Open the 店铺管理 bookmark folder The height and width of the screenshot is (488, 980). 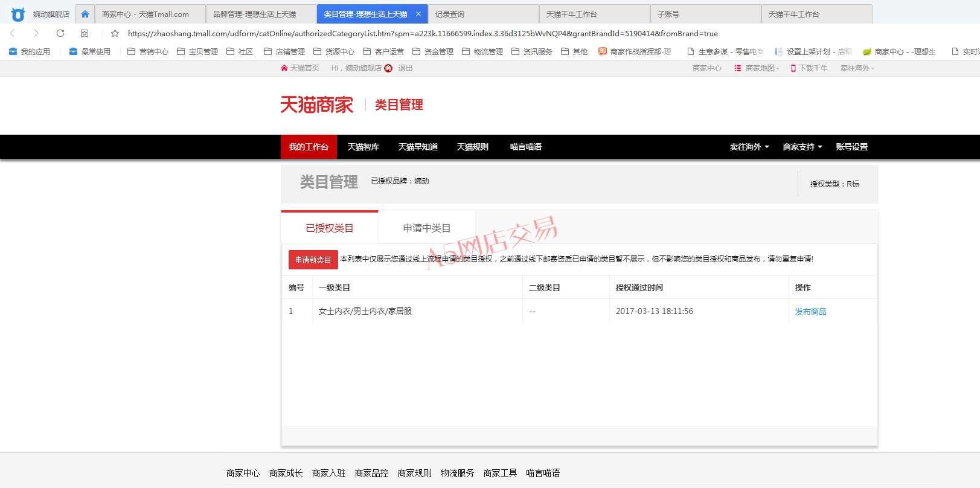pos(284,51)
